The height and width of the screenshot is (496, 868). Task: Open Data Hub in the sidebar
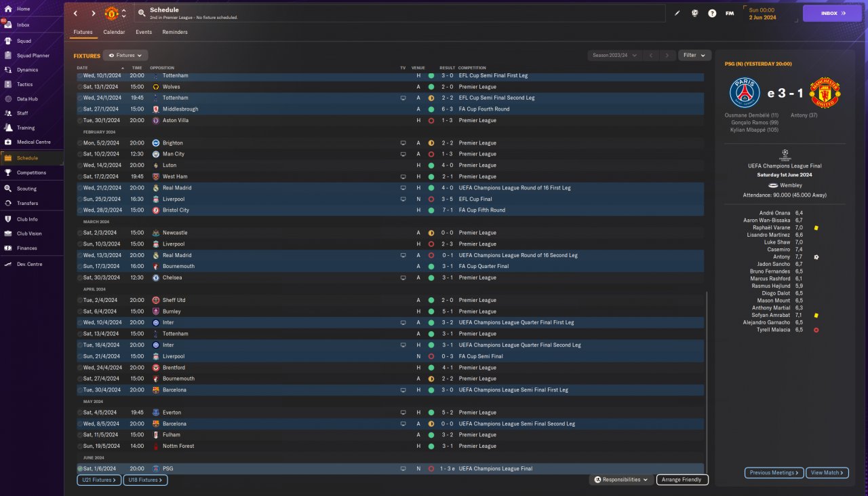(31, 99)
